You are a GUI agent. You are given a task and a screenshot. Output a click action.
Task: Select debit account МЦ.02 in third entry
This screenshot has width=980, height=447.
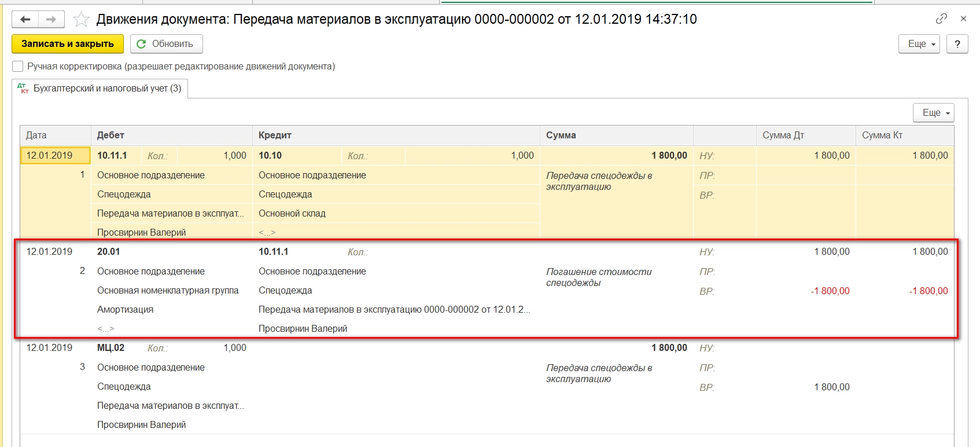[x=110, y=348]
